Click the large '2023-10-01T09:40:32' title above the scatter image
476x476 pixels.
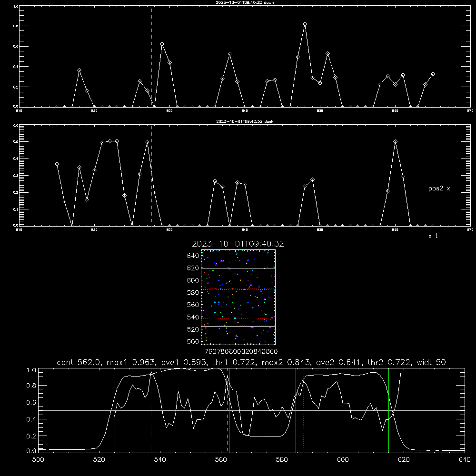click(238, 244)
